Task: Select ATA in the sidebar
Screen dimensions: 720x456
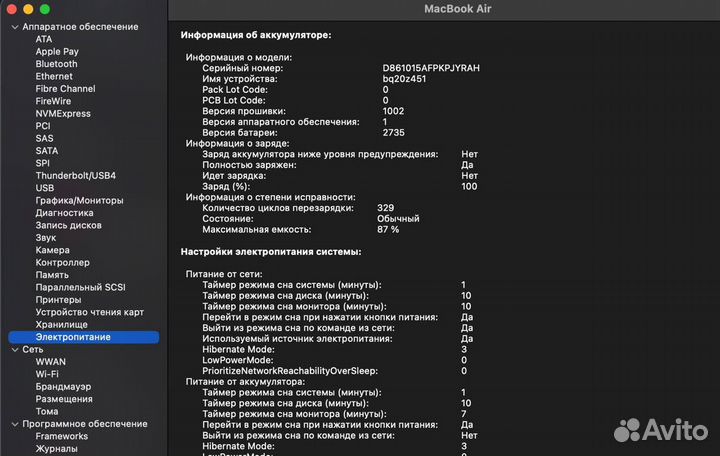Action: (44, 39)
